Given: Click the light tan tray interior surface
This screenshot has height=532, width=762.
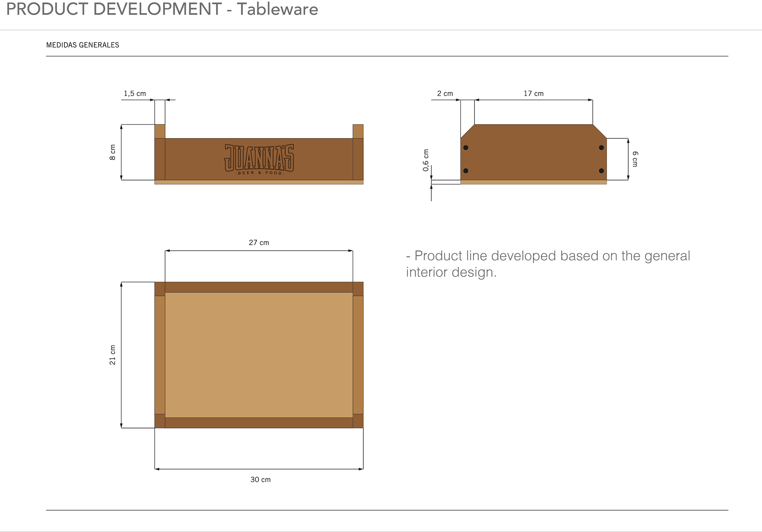Looking at the screenshot, I should (259, 355).
